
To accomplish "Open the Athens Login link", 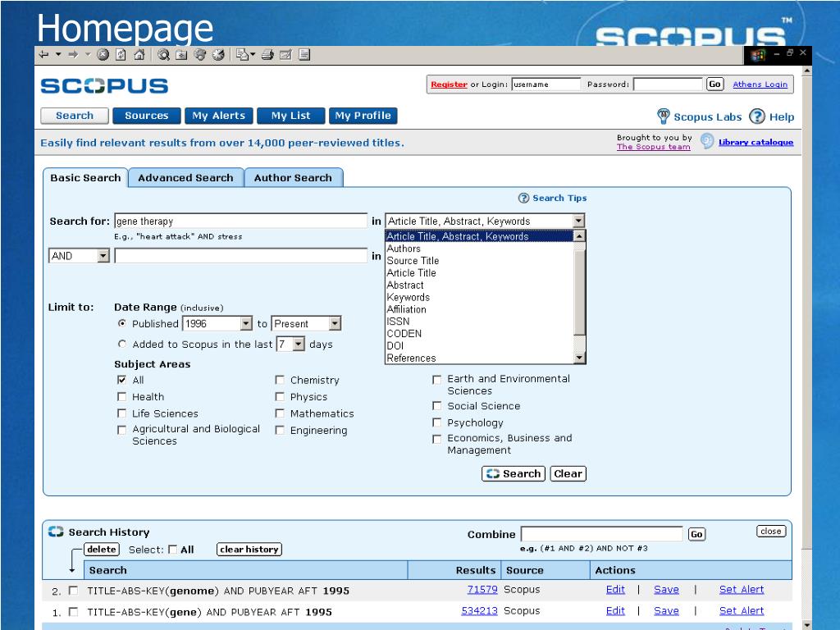I will (760, 84).
